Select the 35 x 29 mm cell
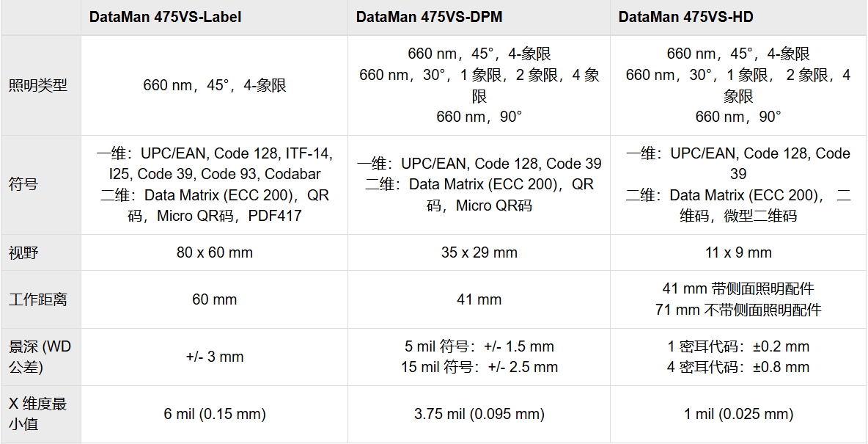Image resolution: width=868 pixels, height=444 pixels. pos(479,252)
